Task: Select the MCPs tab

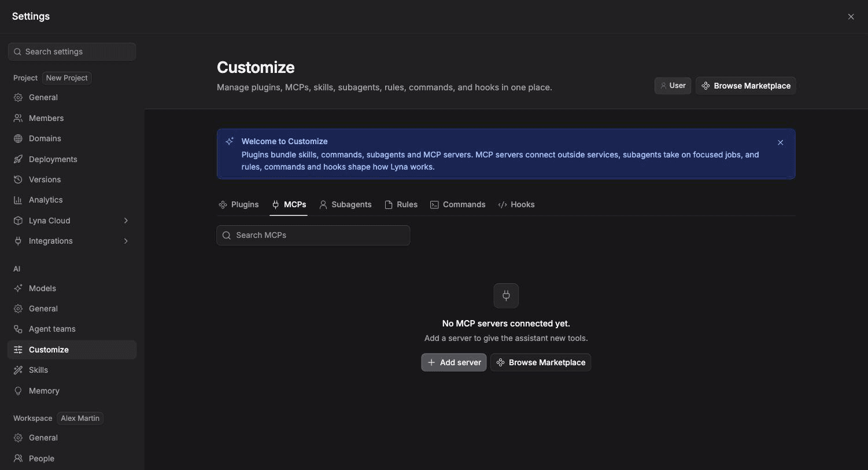Action: pos(289,204)
